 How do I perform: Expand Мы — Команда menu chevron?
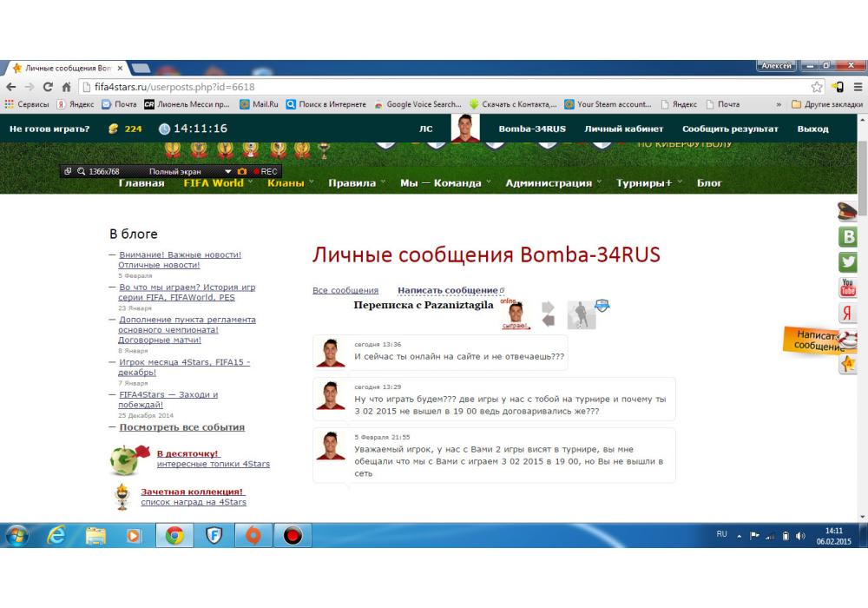tap(488, 182)
